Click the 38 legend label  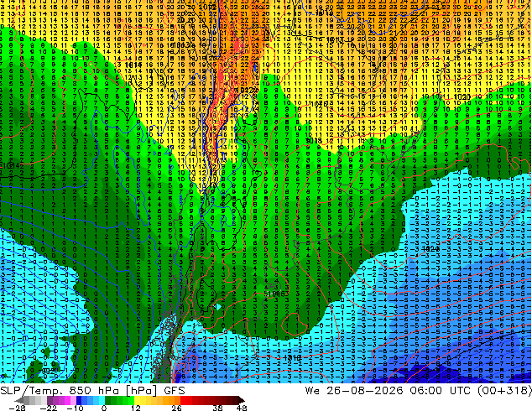(x=217, y=408)
